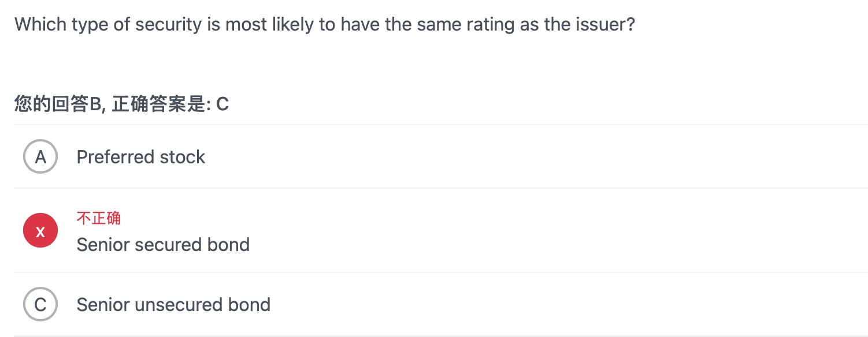Select the circled C option marker
Screen dimensions: 868x337
[40, 304]
